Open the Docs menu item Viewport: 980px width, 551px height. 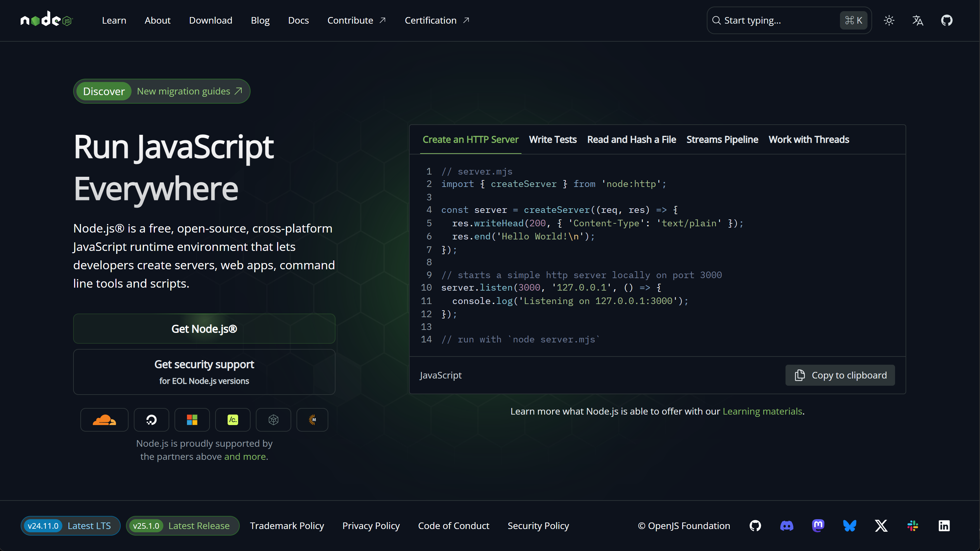(298, 20)
